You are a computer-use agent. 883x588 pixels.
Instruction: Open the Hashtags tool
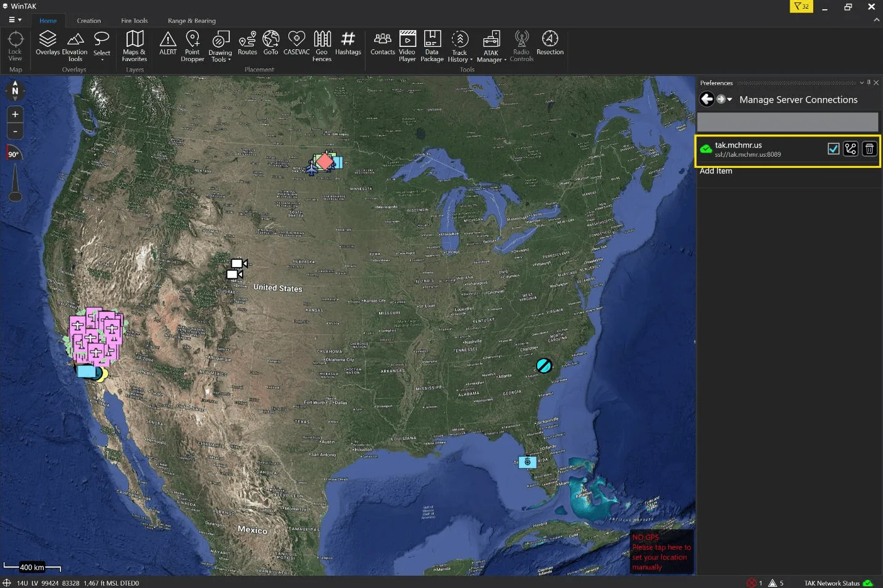(x=348, y=43)
